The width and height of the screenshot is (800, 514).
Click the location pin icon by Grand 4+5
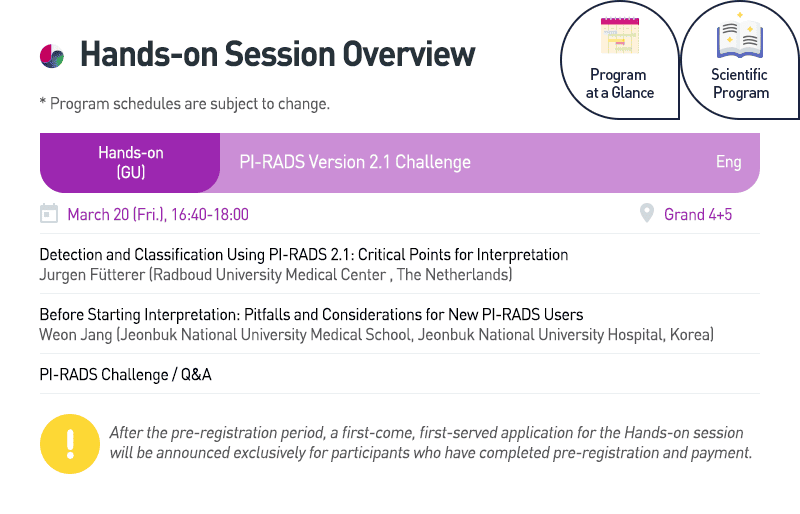pyautogui.click(x=647, y=214)
